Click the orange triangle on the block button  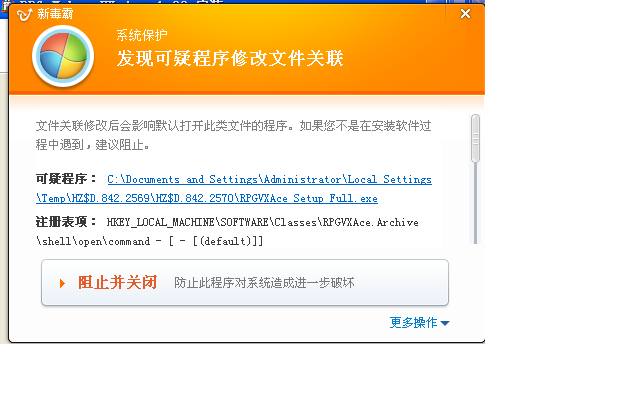62,283
